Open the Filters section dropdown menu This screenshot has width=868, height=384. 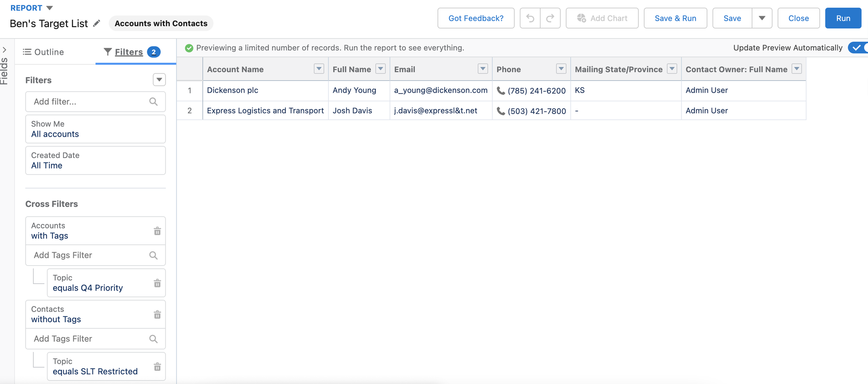tap(159, 80)
